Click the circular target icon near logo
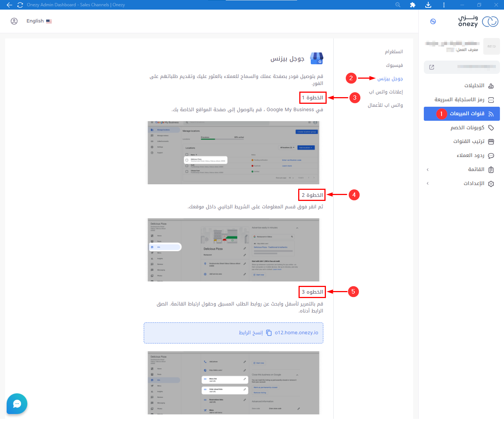Screen dimensions: 504x424 coord(433,21)
